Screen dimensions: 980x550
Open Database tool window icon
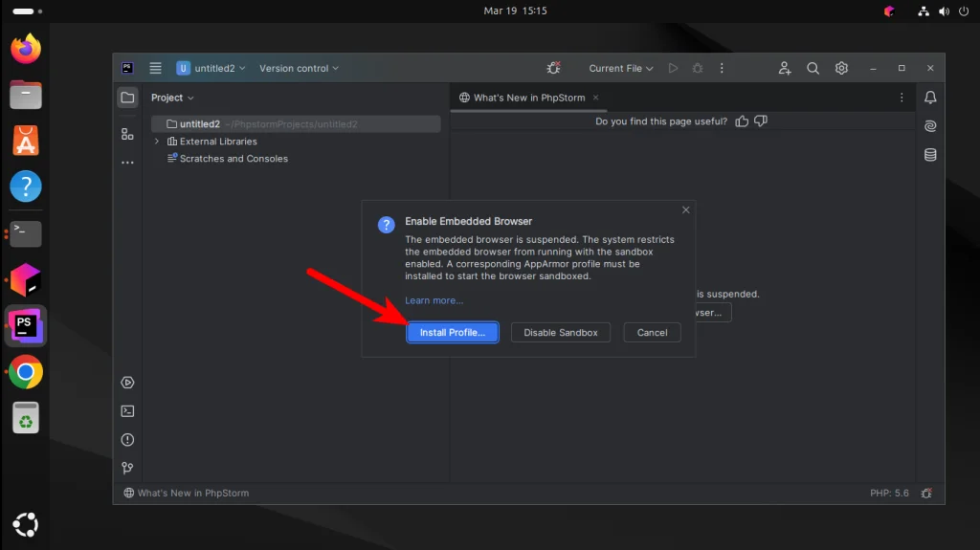pos(930,155)
